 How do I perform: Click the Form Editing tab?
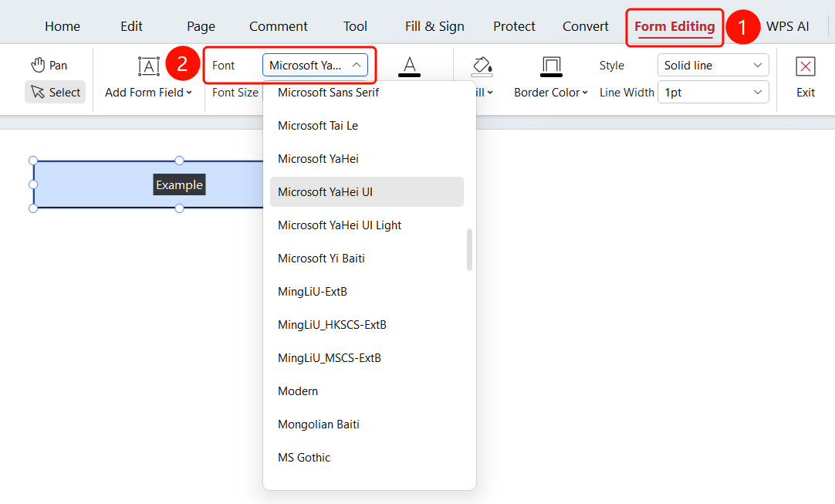pyautogui.click(x=674, y=27)
